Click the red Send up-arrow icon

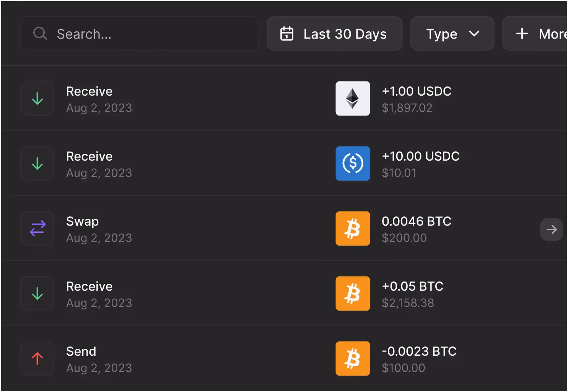point(37,359)
